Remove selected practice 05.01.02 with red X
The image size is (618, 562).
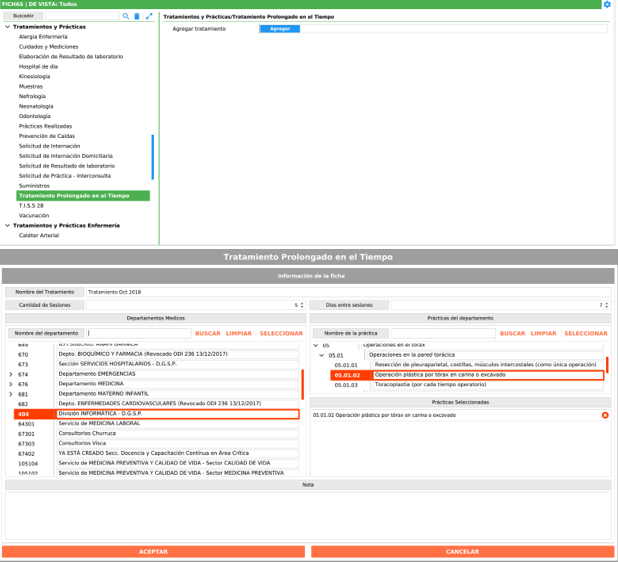[604, 415]
